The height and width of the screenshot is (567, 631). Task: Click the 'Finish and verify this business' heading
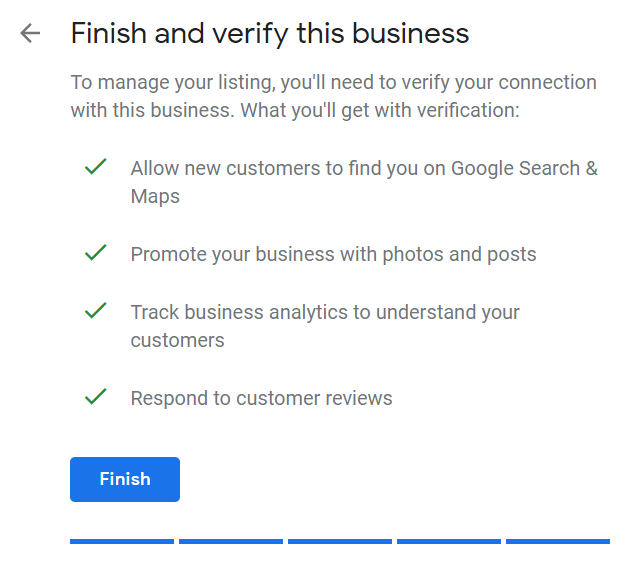tap(269, 33)
